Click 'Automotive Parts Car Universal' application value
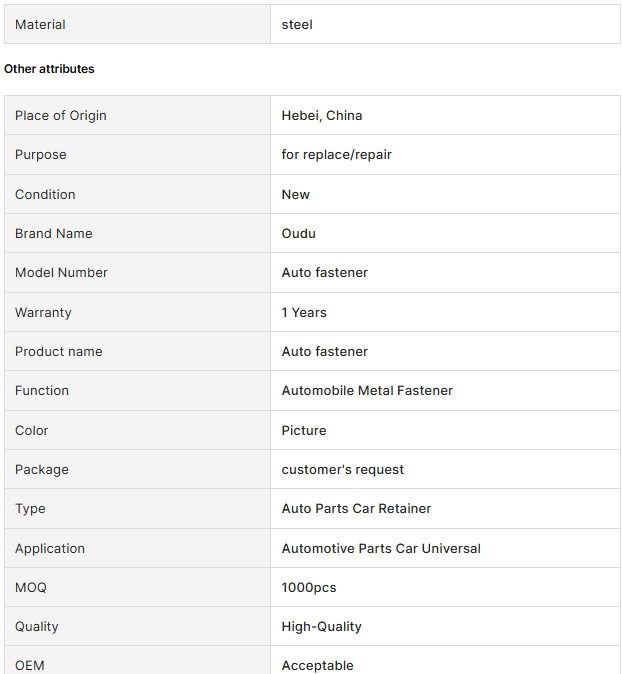Viewport: 622px width, 674px height. 381,548
